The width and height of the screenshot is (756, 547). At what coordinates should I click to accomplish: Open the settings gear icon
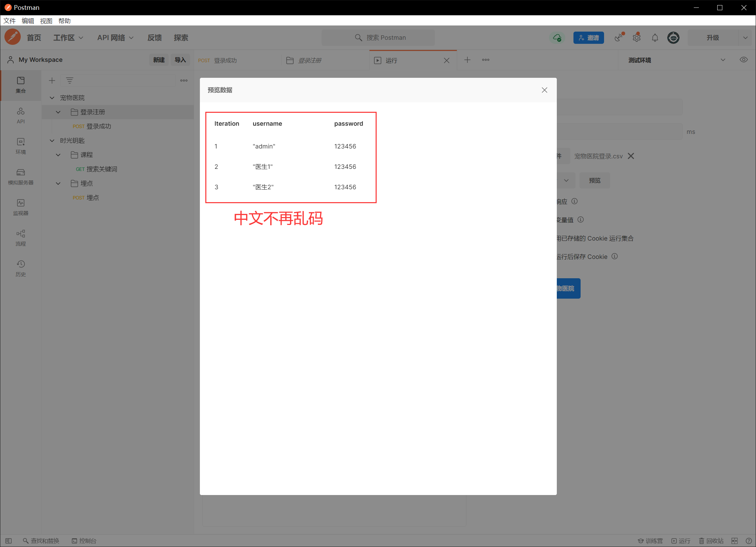click(x=636, y=38)
